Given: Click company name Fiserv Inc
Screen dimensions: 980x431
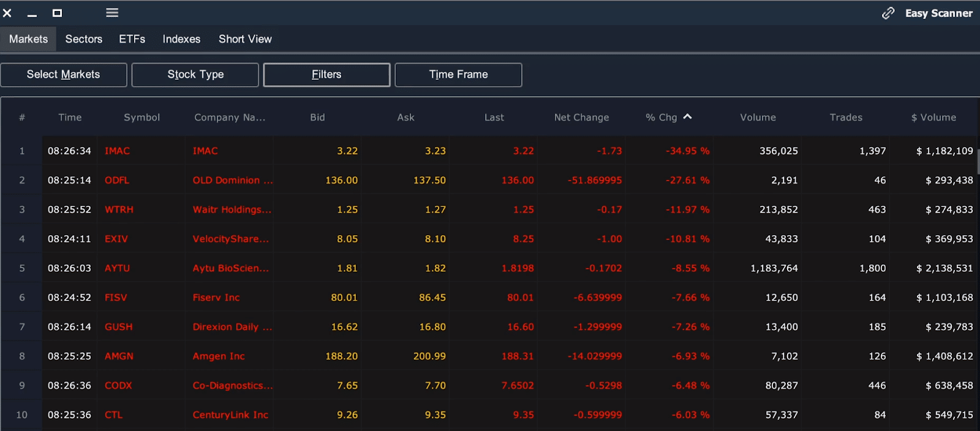Looking at the screenshot, I should (x=216, y=298).
